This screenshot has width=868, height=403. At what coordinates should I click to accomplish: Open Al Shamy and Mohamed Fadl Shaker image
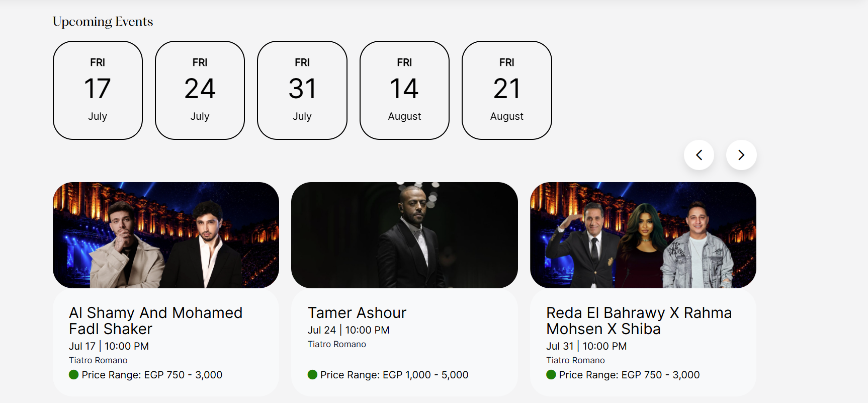[x=166, y=235]
